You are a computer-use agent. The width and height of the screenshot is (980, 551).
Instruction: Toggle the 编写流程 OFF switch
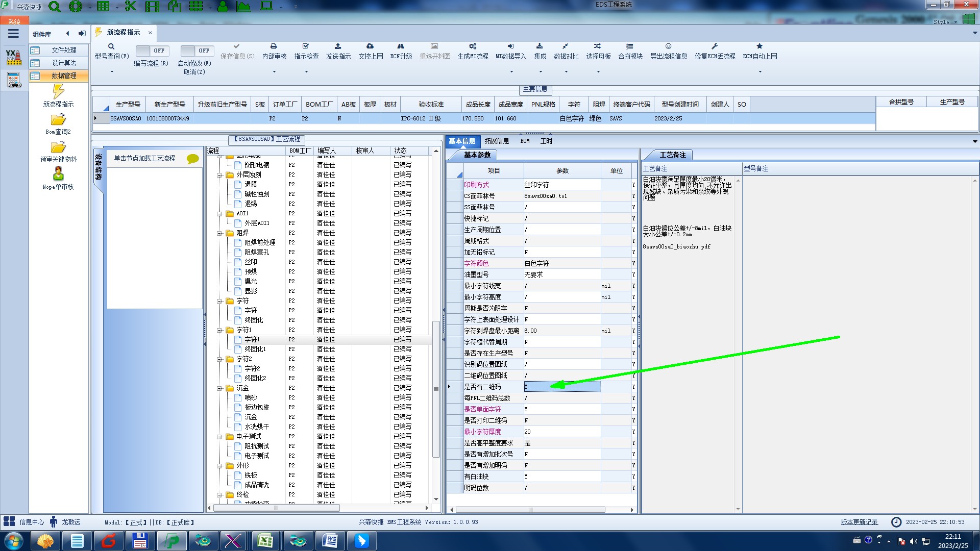pos(151,51)
